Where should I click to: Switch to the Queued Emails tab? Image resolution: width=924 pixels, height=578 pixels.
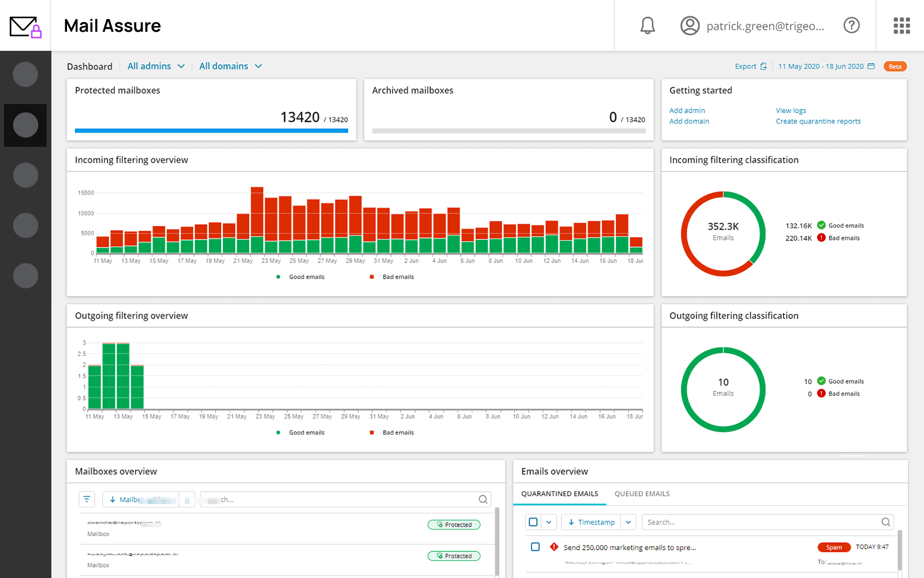[x=642, y=494]
